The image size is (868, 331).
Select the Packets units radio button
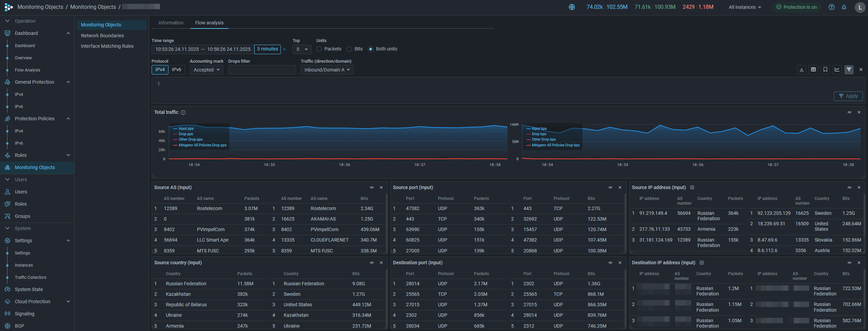pyautogui.click(x=319, y=49)
